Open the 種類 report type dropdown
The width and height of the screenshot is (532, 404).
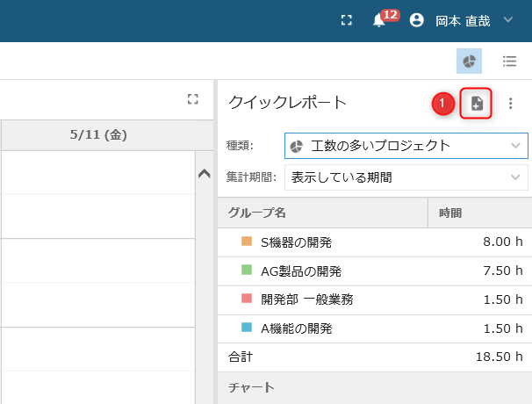(406, 146)
